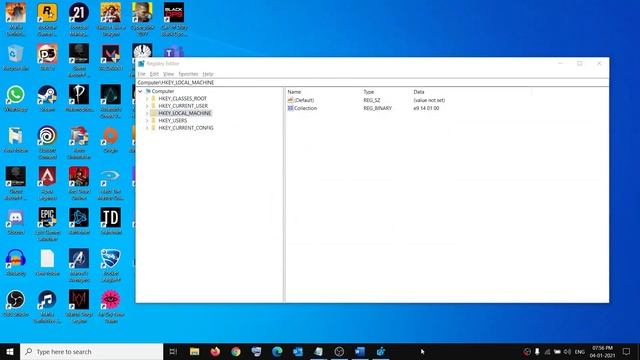Open Rockstar Games Launcher desktop shortcut
640x360 pixels.
(47, 18)
